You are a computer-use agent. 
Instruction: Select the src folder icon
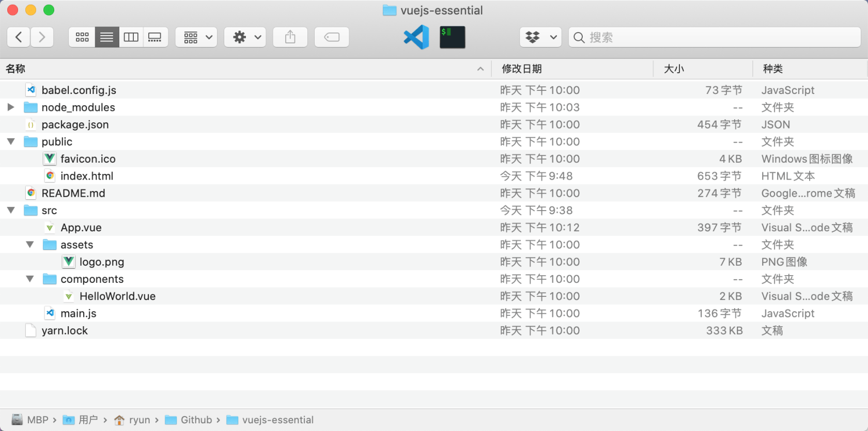point(31,210)
